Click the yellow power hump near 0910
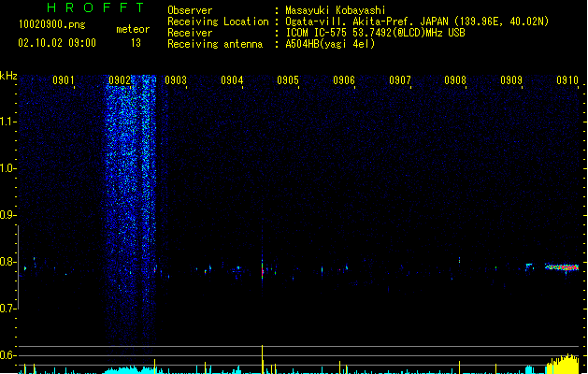Screen dimensions: 588x374 (563, 365)
